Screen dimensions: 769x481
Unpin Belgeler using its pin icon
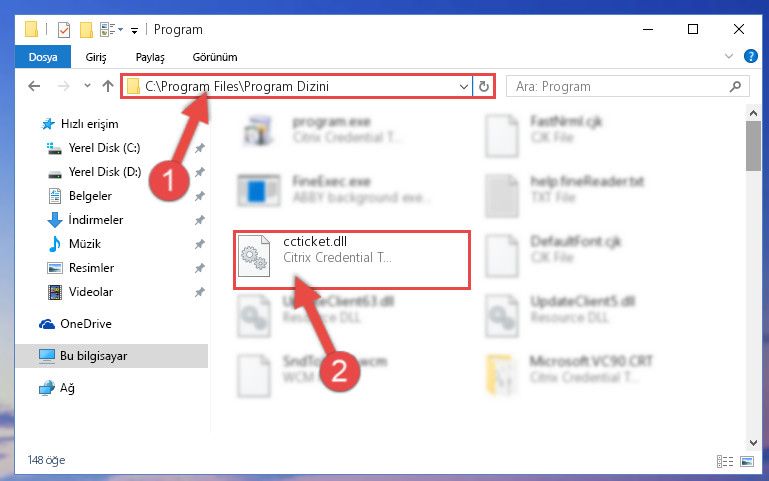(200, 196)
